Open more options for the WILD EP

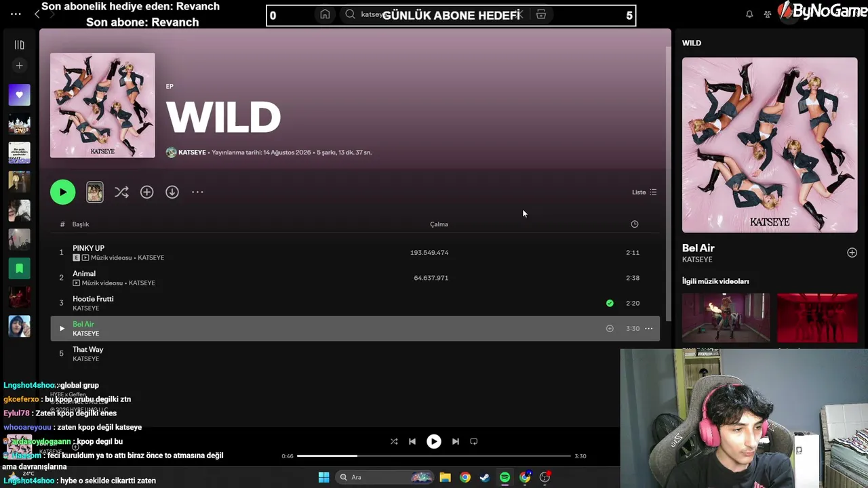point(197,192)
